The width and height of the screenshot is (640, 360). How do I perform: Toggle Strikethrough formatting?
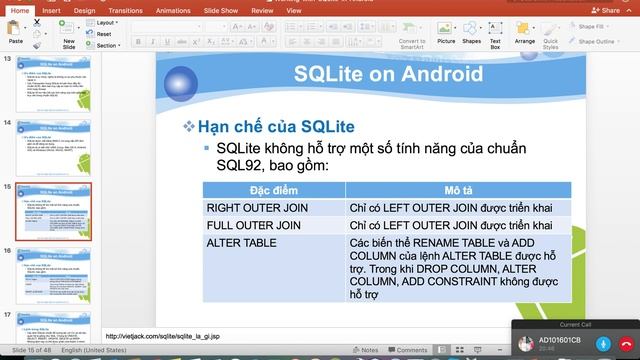(x=182, y=42)
